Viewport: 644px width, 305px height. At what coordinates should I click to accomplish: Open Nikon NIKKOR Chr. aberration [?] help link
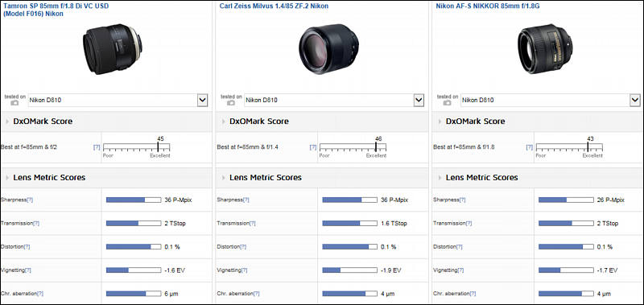click(473, 294)
